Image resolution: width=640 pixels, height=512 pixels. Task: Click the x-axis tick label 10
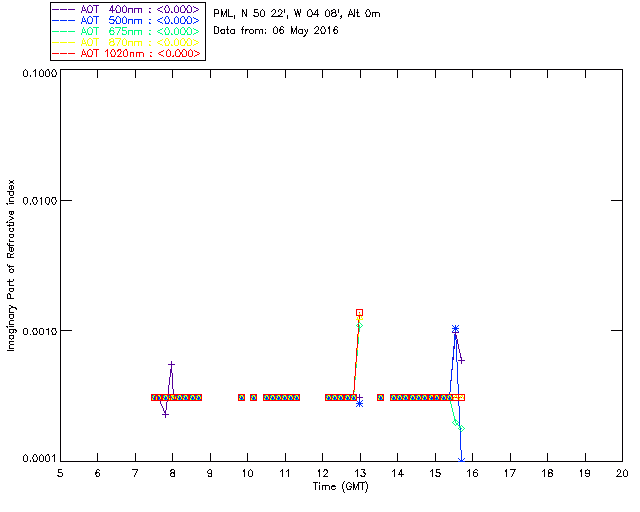tap(247, 473)
